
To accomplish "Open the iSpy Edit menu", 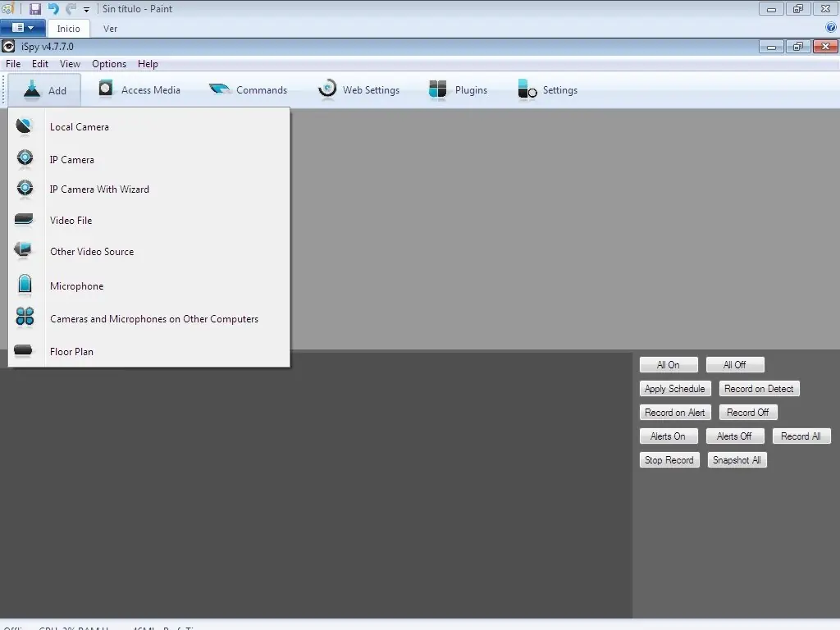I will [x=40, y=64].
